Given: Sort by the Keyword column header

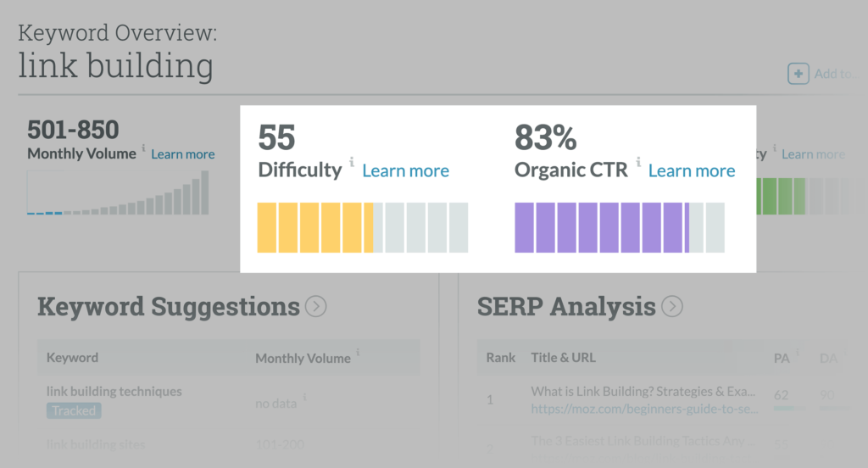Looking at the screenshot, I should click(72, 358).
